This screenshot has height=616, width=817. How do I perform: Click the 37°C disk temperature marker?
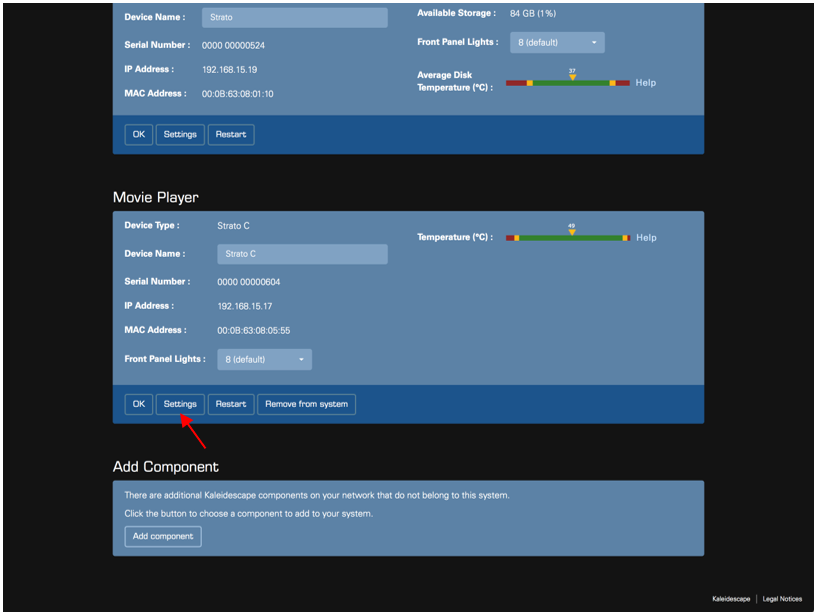coord(572,76)
